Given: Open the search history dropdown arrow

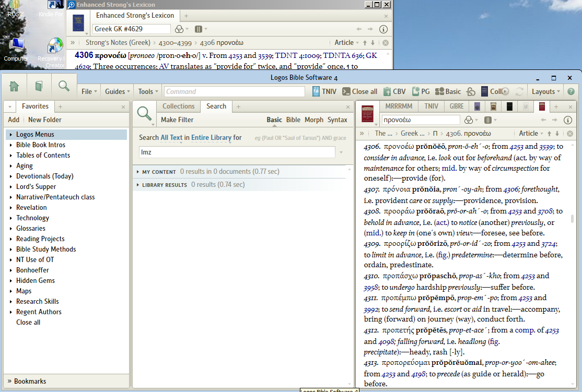Looking at the screenshot, I should coord(341,152).
